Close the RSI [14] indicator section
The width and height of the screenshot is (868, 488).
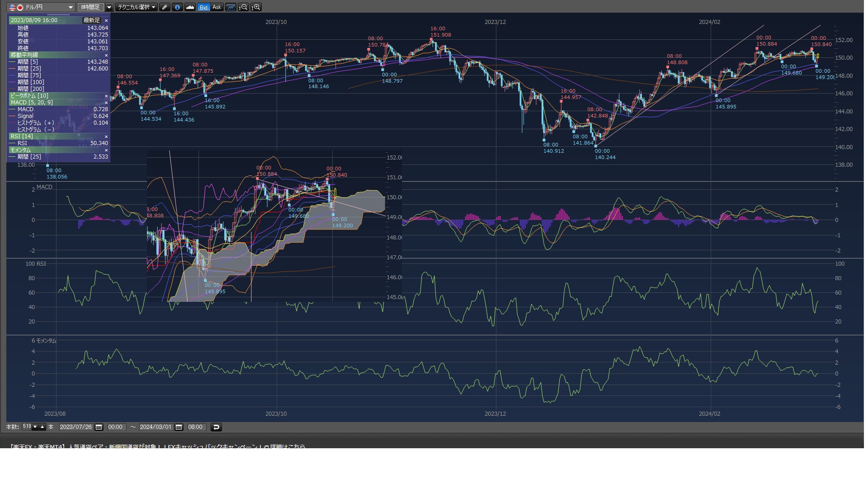[106, 136]
